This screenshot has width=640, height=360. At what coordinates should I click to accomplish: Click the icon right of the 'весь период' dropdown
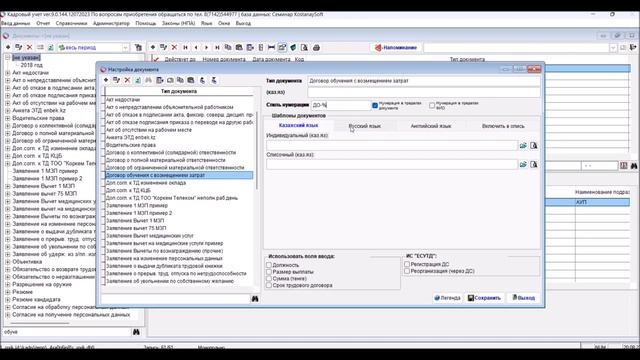point(138,47)
